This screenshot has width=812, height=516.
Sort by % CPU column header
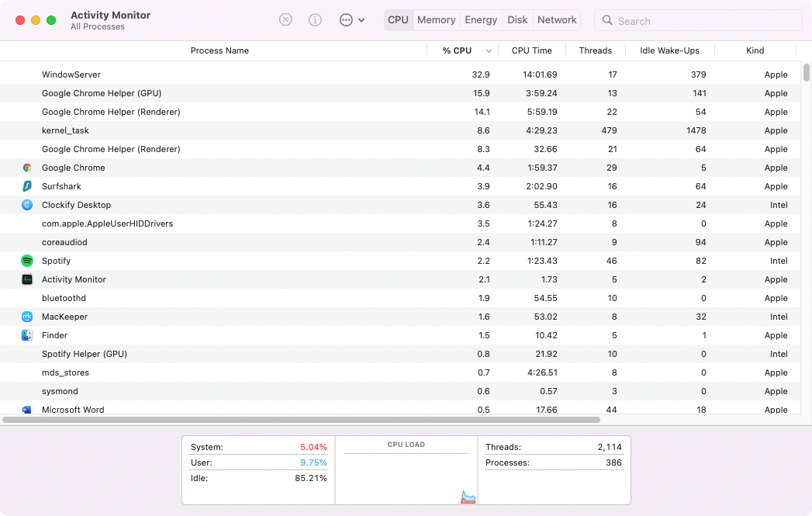coord(457,50)
